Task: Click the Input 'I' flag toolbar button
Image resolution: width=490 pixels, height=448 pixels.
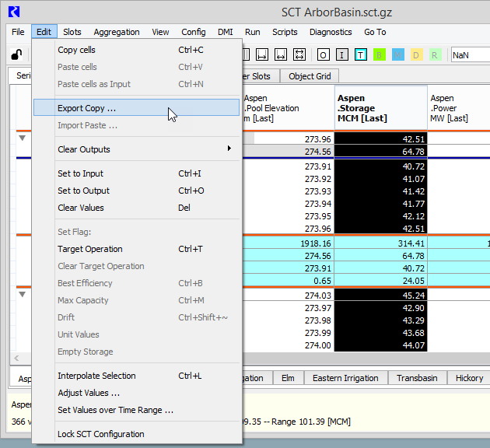Action: (x=342, y=55)
